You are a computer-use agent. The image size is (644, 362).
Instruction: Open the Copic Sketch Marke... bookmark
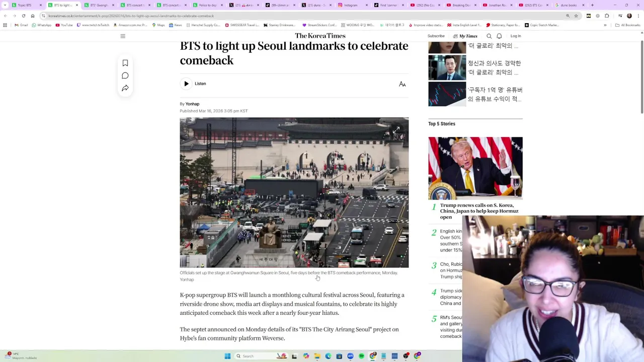click(x=542, y=25)
